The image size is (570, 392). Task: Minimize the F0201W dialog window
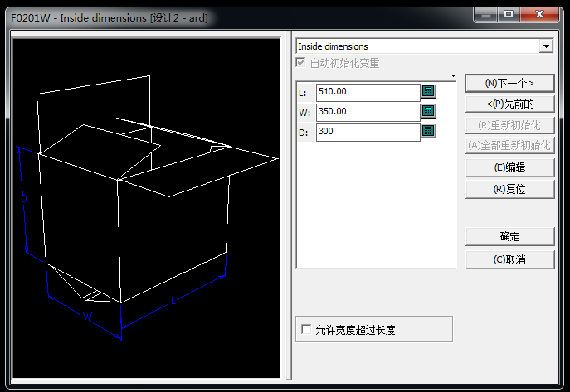tap(485, 13)
